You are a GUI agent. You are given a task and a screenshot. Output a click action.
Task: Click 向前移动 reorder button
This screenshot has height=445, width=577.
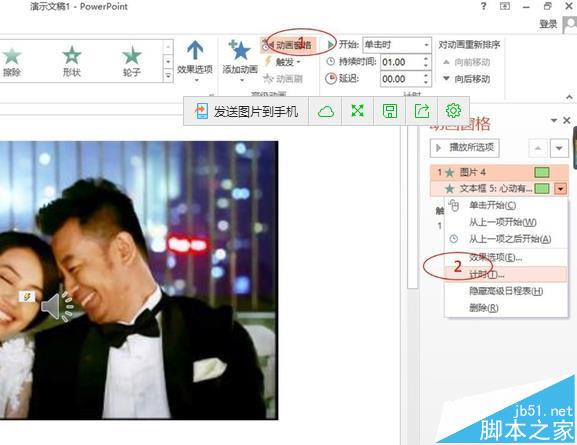point(466,62)
